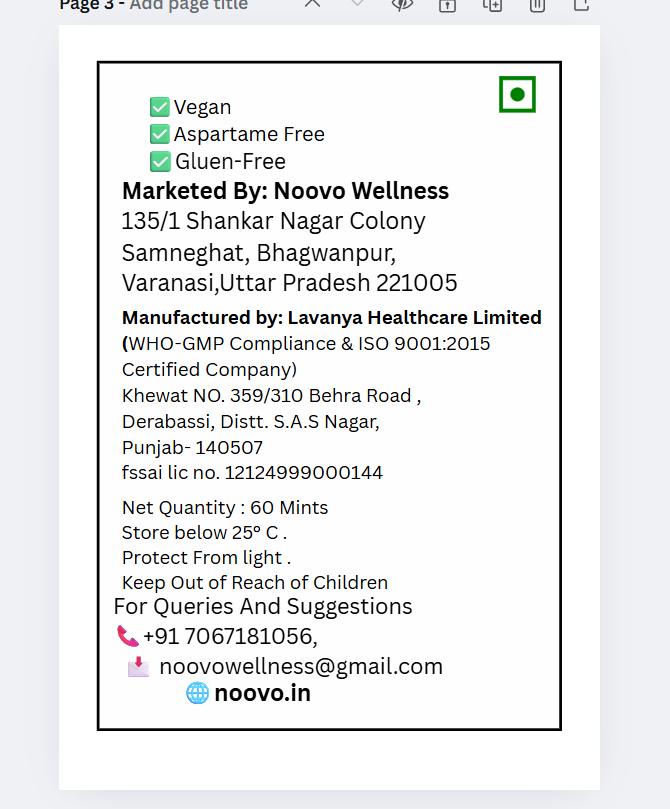Viewport: 670px width, 809px height.
Task: Select the pink phone receiver icon
Action: pos(128,636)
